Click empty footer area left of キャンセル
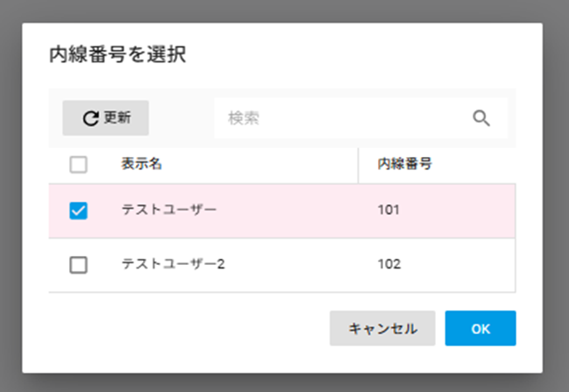 [x=184, y=329]
